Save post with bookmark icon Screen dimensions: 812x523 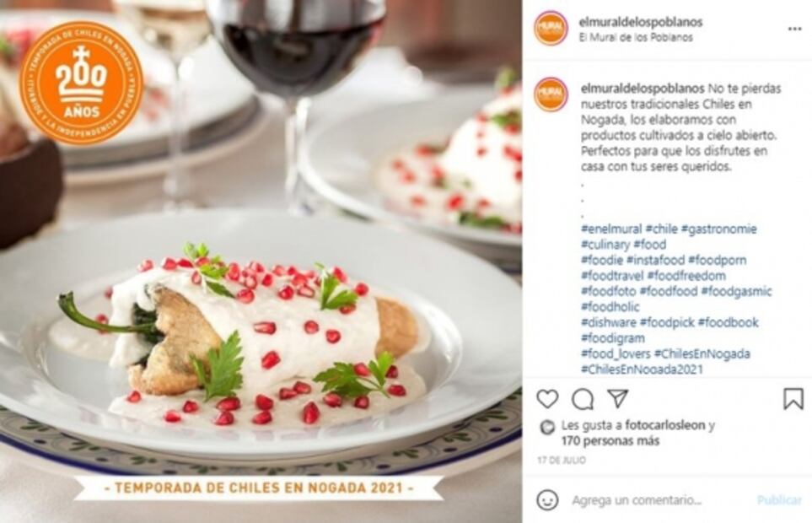[x=793, y=399]
